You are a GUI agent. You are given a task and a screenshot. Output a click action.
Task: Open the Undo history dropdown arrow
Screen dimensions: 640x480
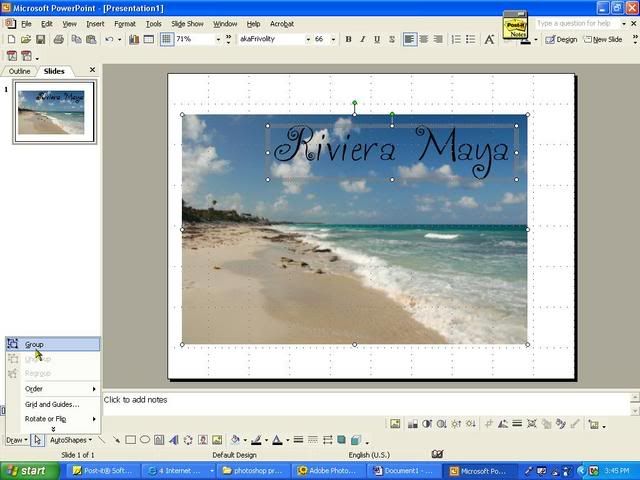pos(119,40)
